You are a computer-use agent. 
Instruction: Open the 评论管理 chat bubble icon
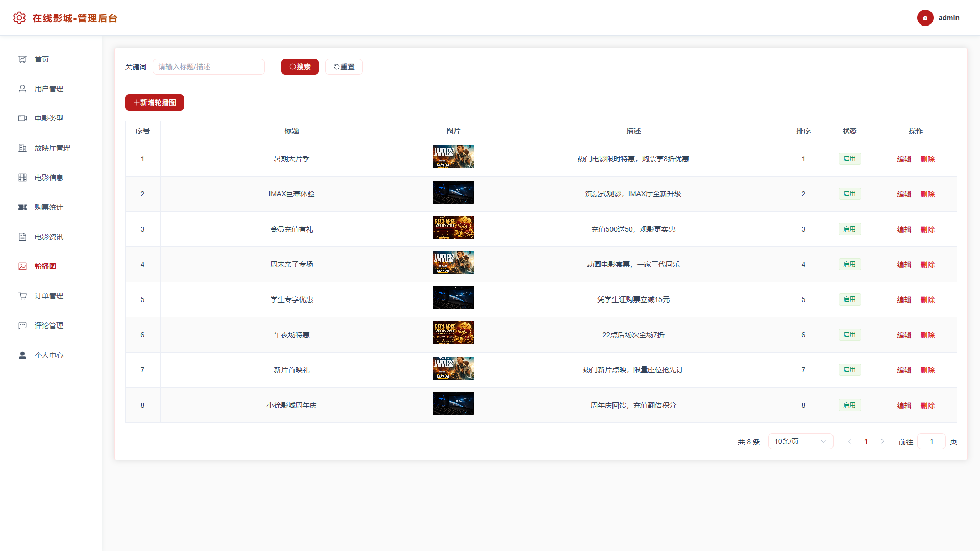tap(22, 325)
